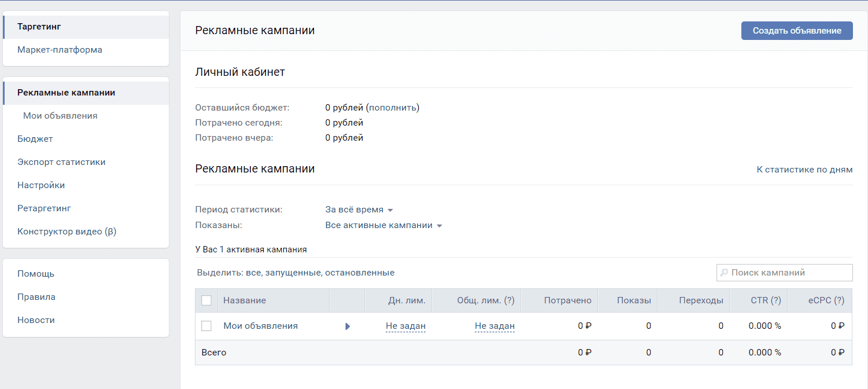Expand the Все активные кампании filter
Image resolution: width=868 pixels, height=389 pixels.
[383, 225]
